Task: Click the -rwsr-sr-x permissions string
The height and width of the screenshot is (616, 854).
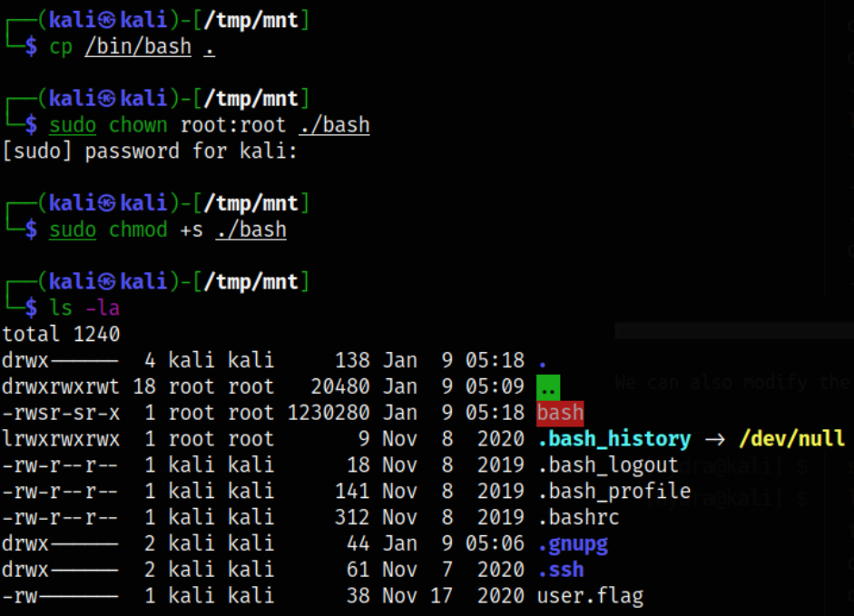Action: 61,413
